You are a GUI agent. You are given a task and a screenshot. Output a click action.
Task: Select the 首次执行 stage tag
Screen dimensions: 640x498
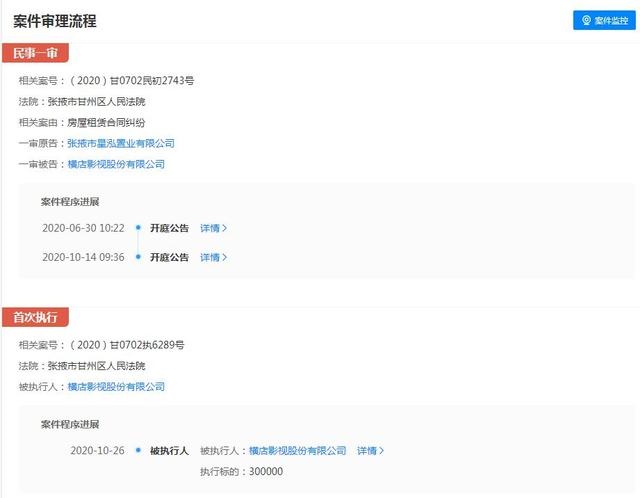(35, 317)
